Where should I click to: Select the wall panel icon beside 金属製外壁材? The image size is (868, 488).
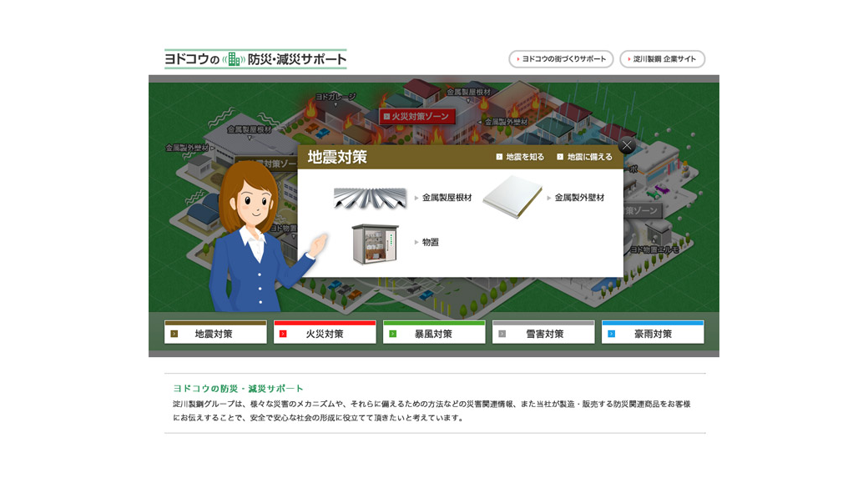click(x=513, y=198)
